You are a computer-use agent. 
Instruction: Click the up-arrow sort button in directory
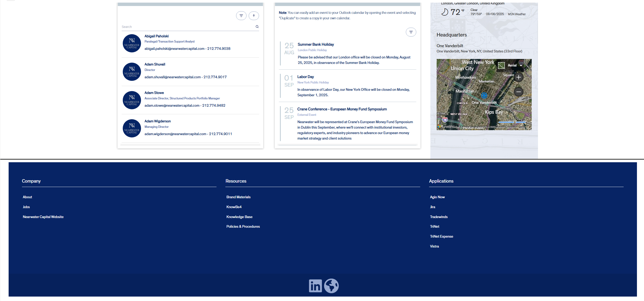click(x=254, y=16)
